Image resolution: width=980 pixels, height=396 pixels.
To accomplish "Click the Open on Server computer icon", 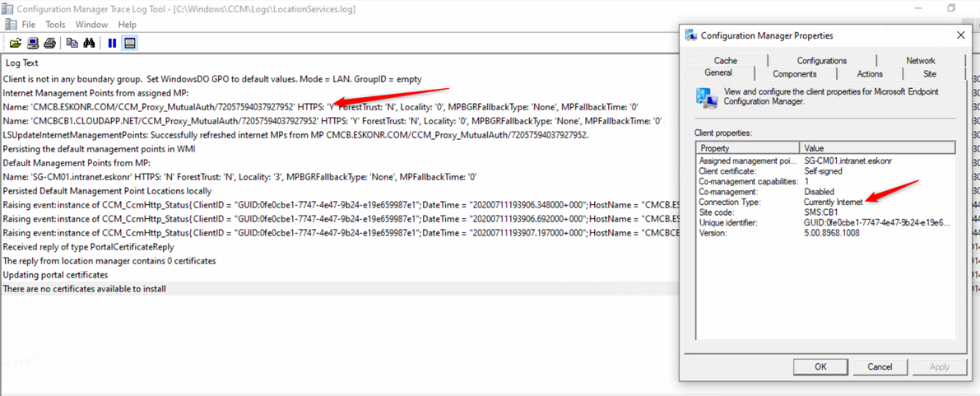I will click(33, 43).
